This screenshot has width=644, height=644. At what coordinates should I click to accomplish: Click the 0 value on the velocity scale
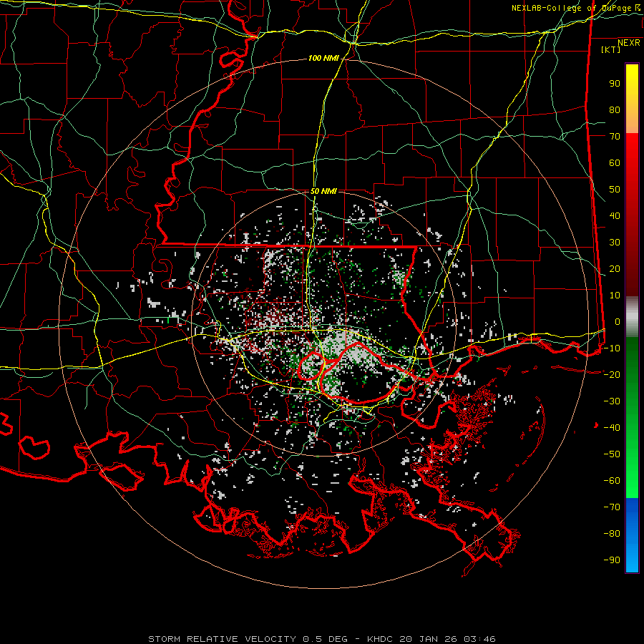coord(618,321)
